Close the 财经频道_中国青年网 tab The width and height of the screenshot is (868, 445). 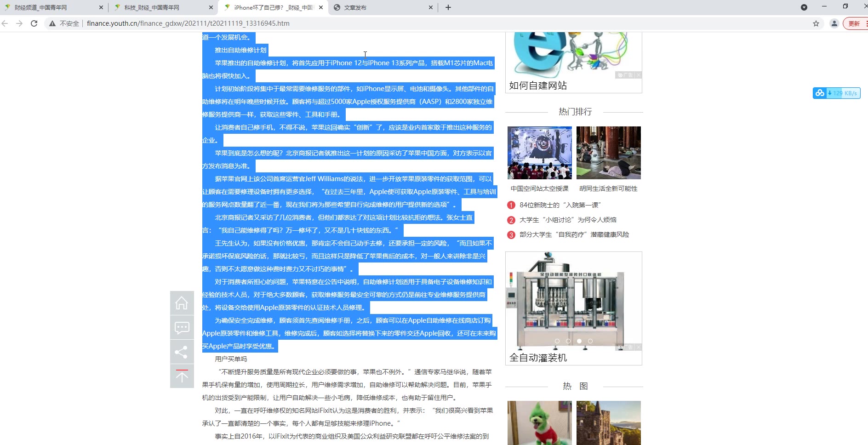pos(101,8)
